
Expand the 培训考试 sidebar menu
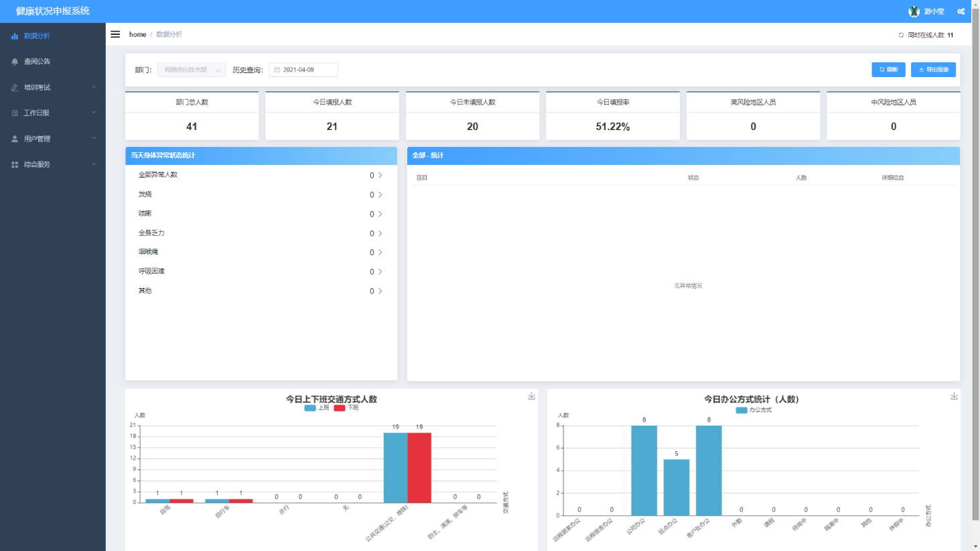click(x=52, y=87)
